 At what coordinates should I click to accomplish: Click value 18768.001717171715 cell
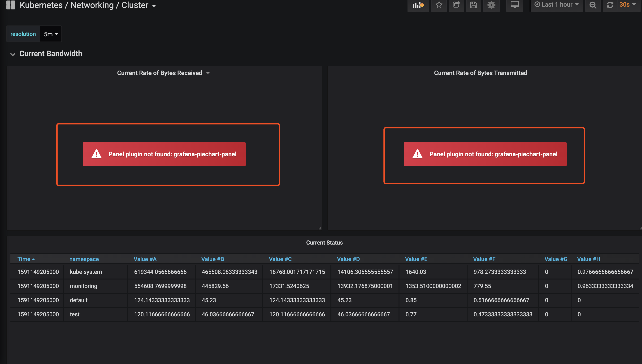[x=297, y=272]
